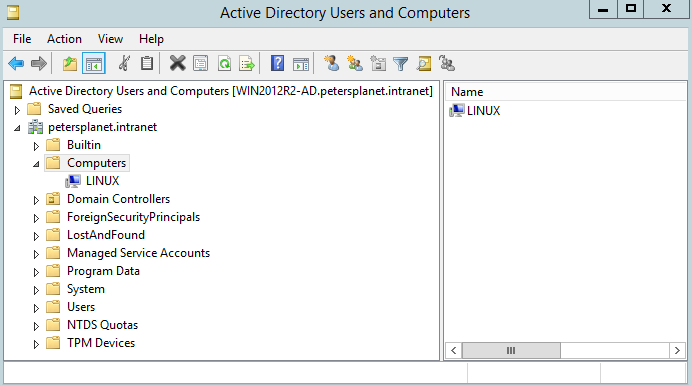Open the View menu

tap(110, 39)
